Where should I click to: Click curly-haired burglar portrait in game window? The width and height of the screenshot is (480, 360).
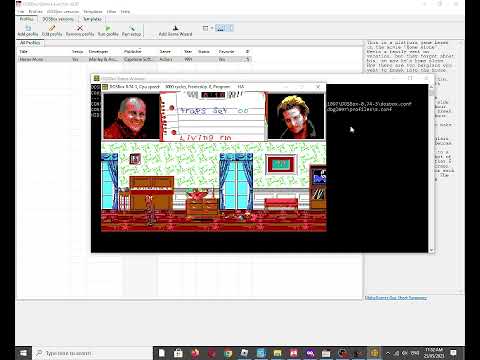point(296,117)
